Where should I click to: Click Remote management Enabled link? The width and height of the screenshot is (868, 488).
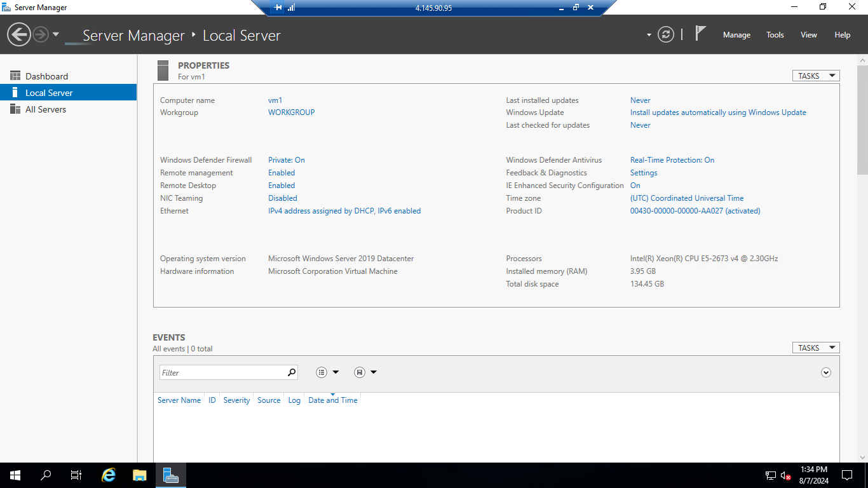281,173
